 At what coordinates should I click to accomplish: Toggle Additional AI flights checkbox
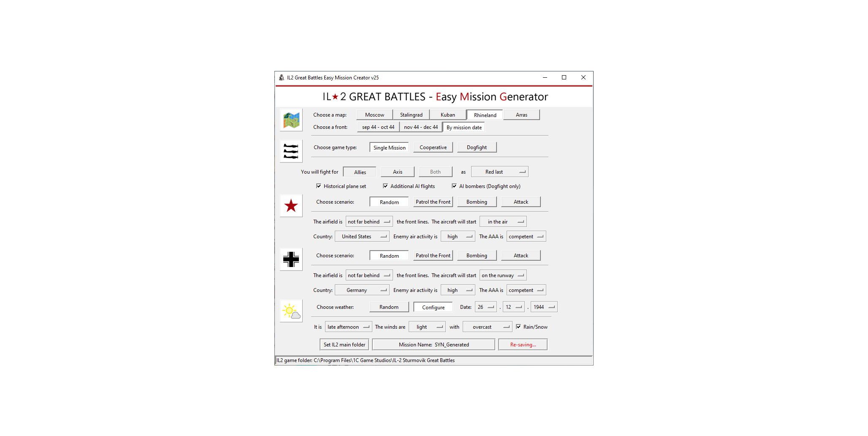(x=385, y=186)
